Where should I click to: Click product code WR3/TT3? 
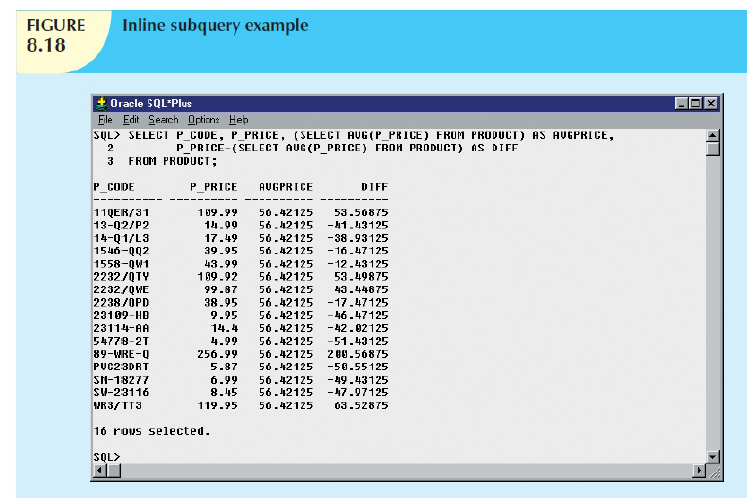pyautogui.click(x=118, y=406)
